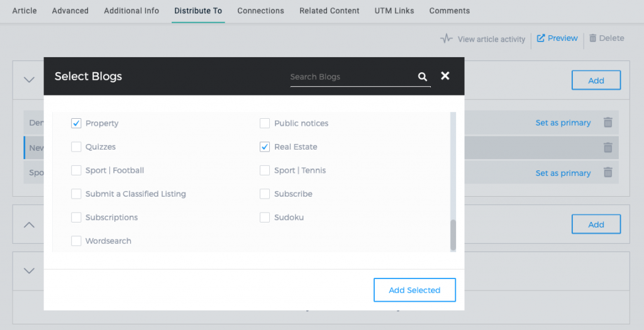Click the Select Blogs dialog title
This screenshot has height=330, width=644.
pos(88,76)
